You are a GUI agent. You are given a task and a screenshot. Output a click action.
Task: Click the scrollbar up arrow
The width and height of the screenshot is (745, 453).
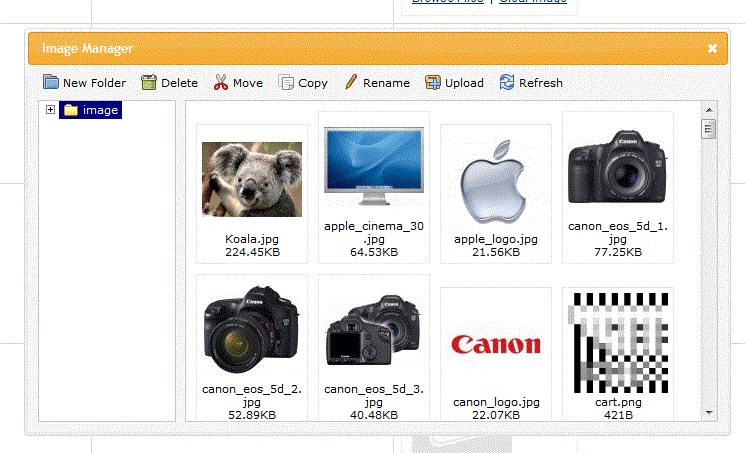tap(708, 109)
